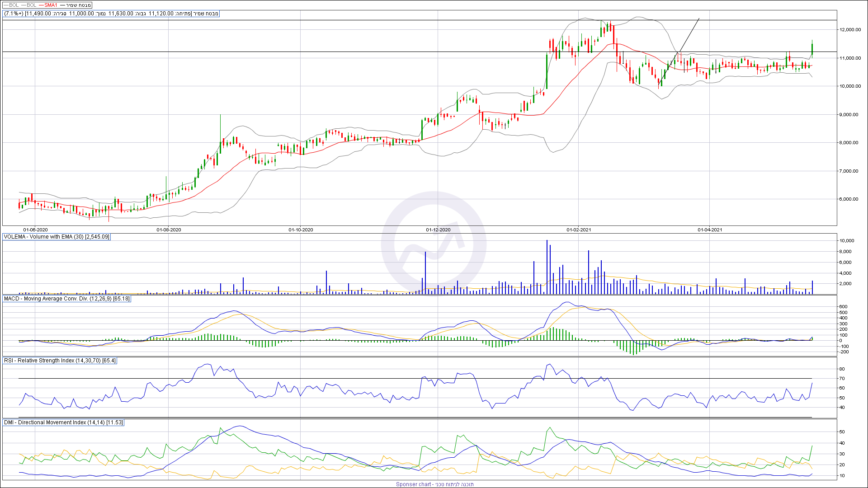Click the OHLC price info bar
Viewport: 868px width, 488px height.
click(x=111, y=14)
